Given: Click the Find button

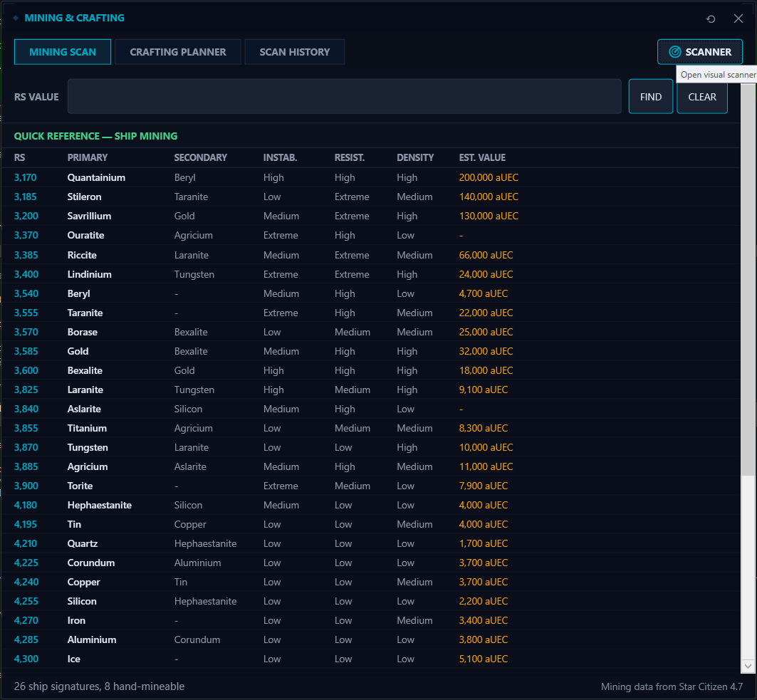Looking at the screenshot, I should (x=650, y=97).
